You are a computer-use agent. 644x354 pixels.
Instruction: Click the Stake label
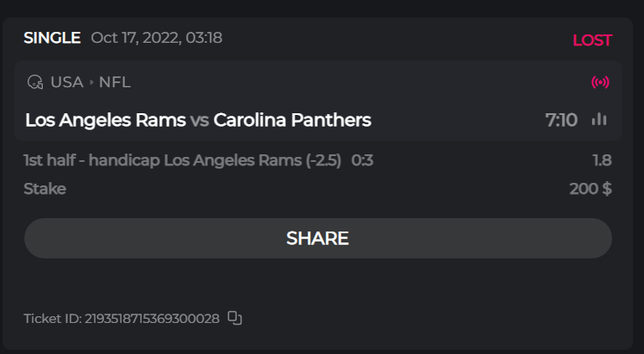[x=44, y=189]
